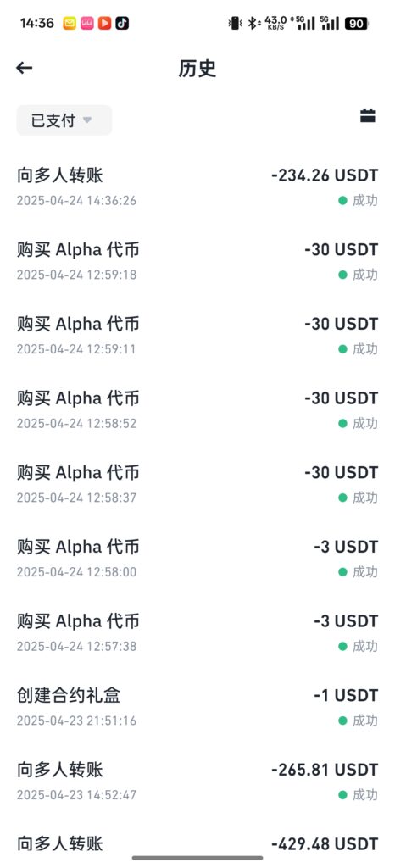The height and width of the screenshot is (868, 395).
Task: Open the calendar date filter icon
Action: (x=368, y=115)
